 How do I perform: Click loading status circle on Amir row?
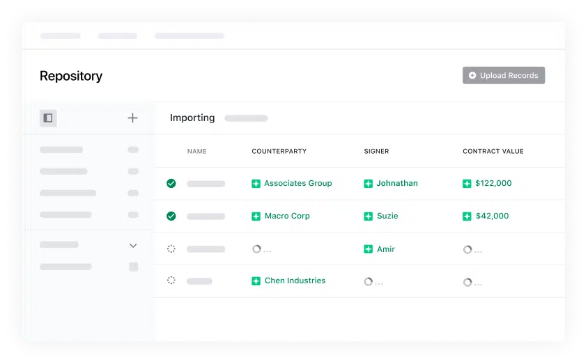pos(171,249)
